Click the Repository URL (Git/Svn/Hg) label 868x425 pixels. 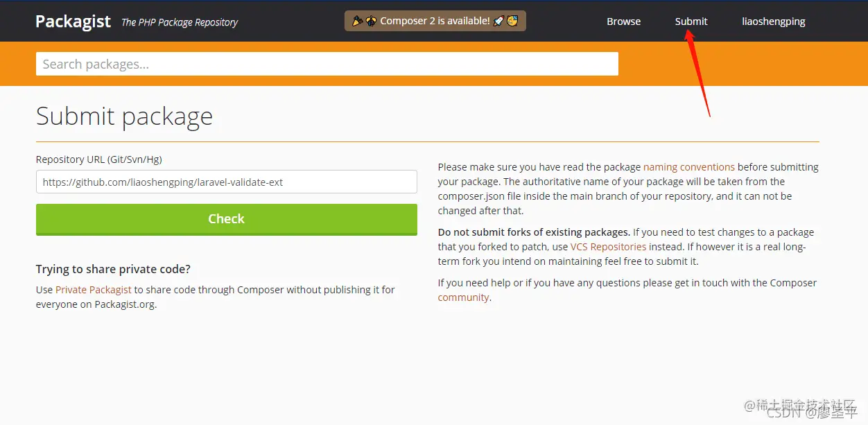(99, 159)
